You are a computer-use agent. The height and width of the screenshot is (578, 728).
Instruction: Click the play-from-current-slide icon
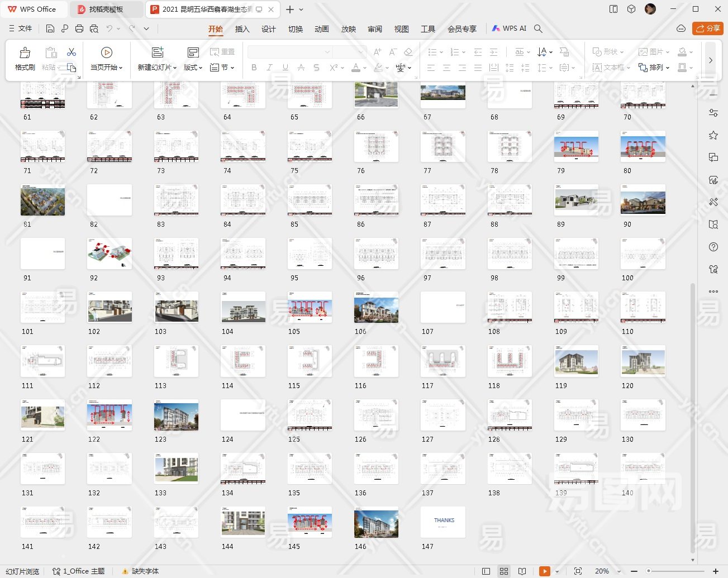(106, 52)
